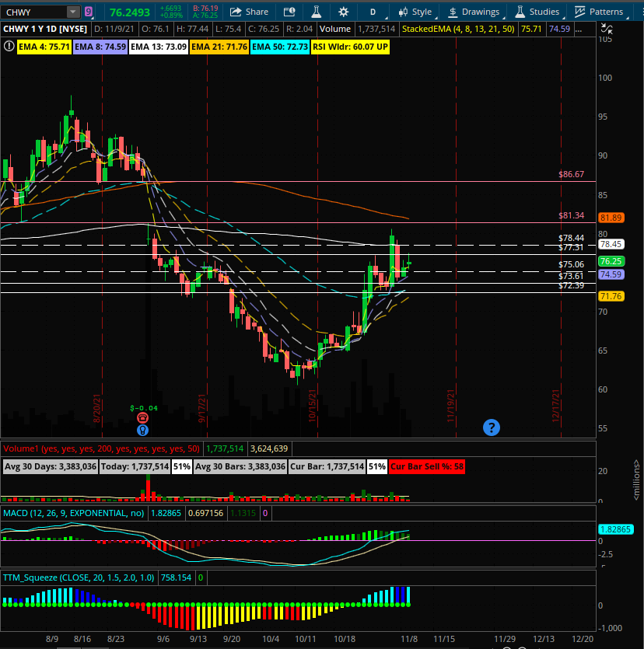This screenshot has width=644, height=649.
Task: Click the blue question mark help icon
Action: 492,427
